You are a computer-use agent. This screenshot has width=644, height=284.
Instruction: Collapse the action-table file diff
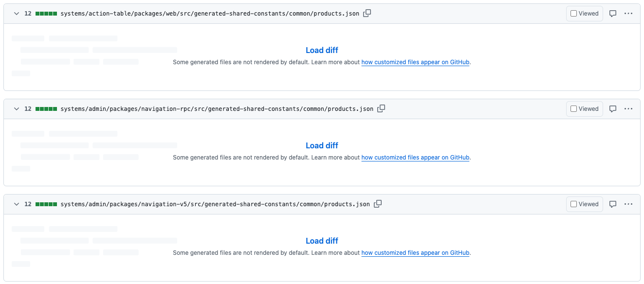pyautogui.click(x=16, y=13)
